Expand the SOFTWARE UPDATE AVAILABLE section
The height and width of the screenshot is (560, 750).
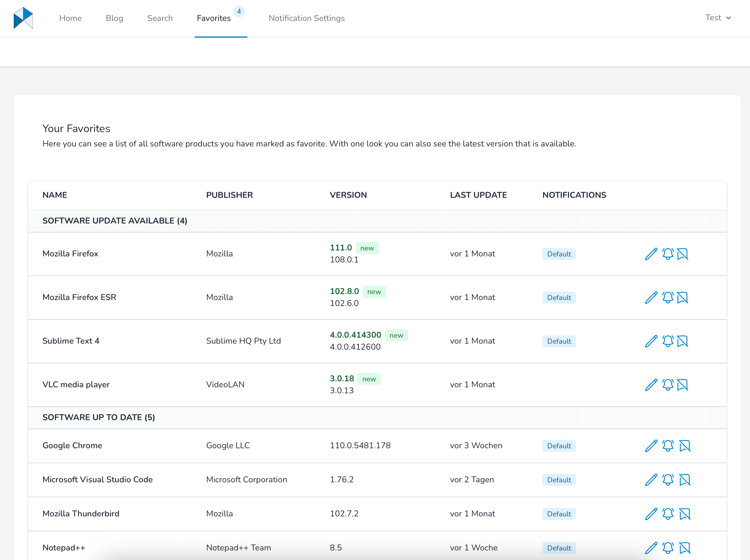pos(115,221)
